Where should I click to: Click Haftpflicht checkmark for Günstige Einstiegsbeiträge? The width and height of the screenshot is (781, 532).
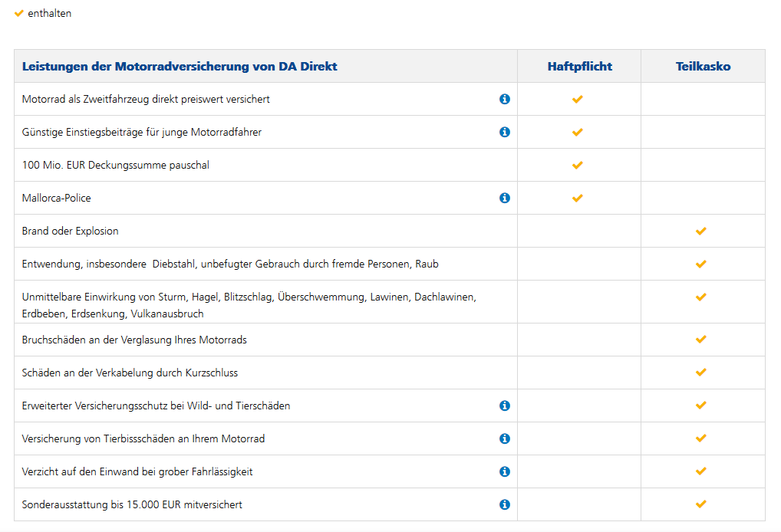tap(577, 132)
